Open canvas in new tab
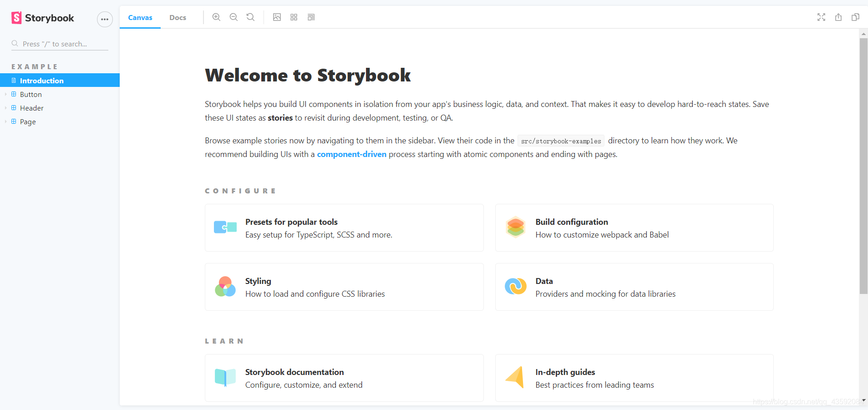The width and height of the screenshot is (868, 410). (x=838, y=17)
